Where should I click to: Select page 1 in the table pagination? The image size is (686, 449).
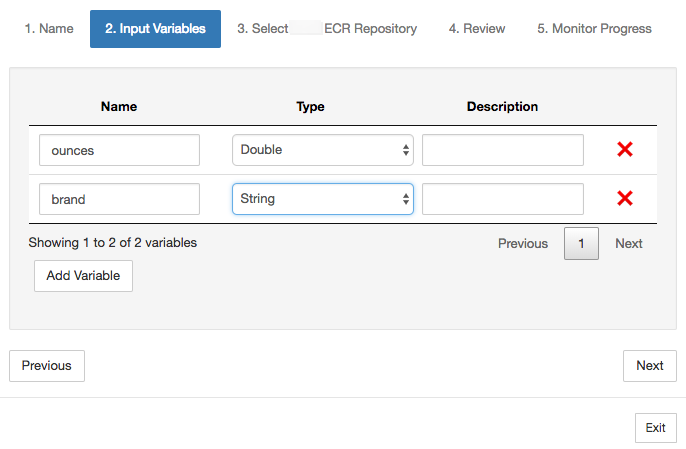pyautogui.click(x=581, y=244)
